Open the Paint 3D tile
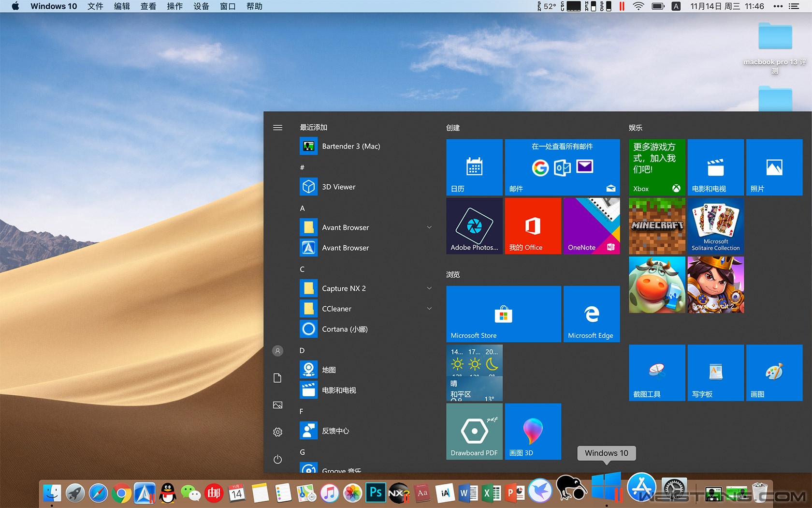812x508 pixels. pyautogui.click(x=533, y=431)
